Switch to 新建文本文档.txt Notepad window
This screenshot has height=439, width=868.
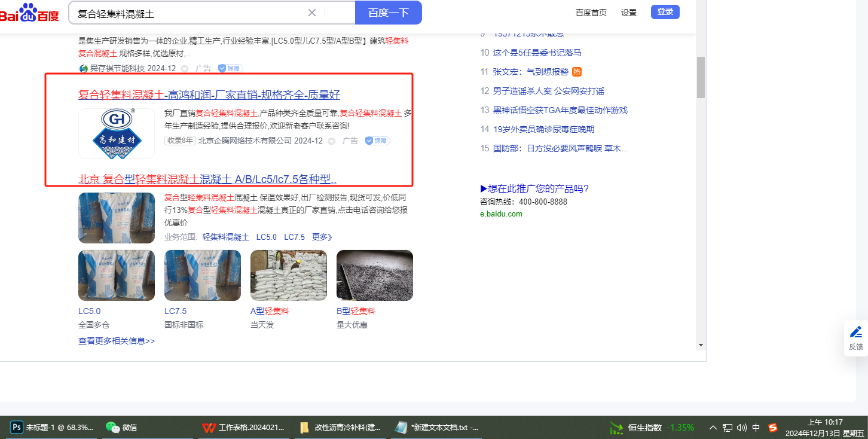tap(437, 428)
